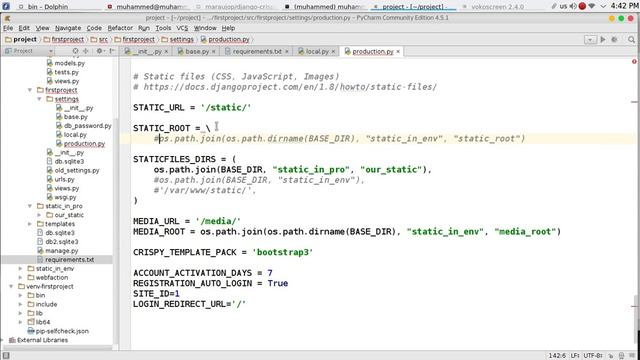Click the 4:42 PM clock
Screen dimensions: 640x360
point(624,6)
